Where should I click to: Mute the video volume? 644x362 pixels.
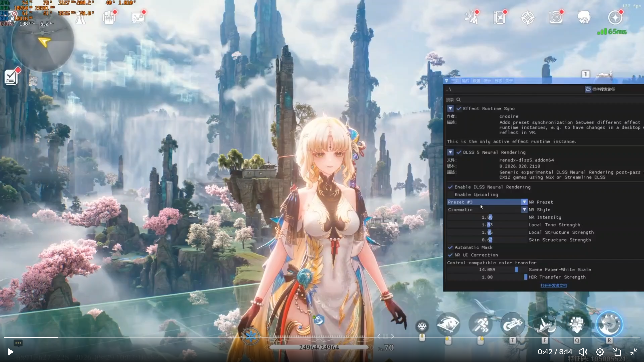pyautogui.click(x=583, y=352)
